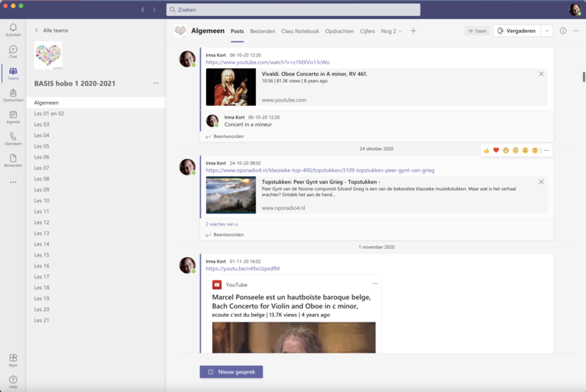This screenshot has height=392, width=586.
Task: Click the Zoeken search field
Action: point(293,10)
